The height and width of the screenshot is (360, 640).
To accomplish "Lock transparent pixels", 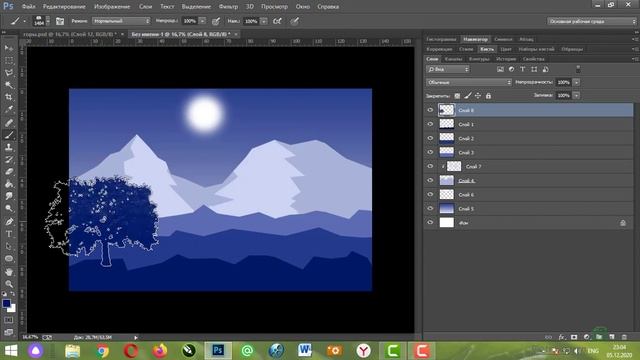I will (457, 96).
